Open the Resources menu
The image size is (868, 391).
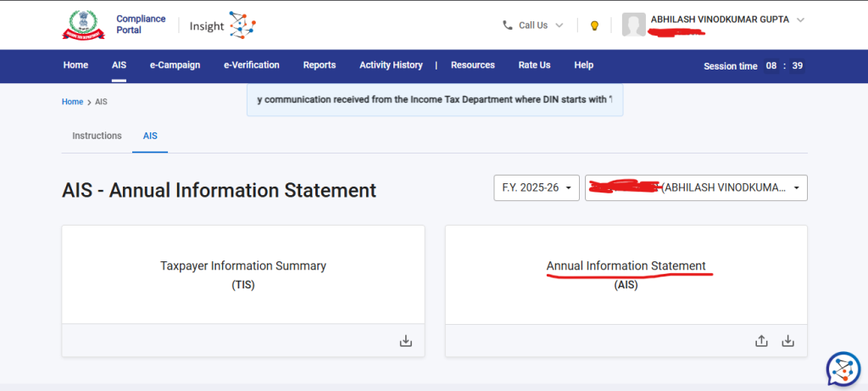473,64
